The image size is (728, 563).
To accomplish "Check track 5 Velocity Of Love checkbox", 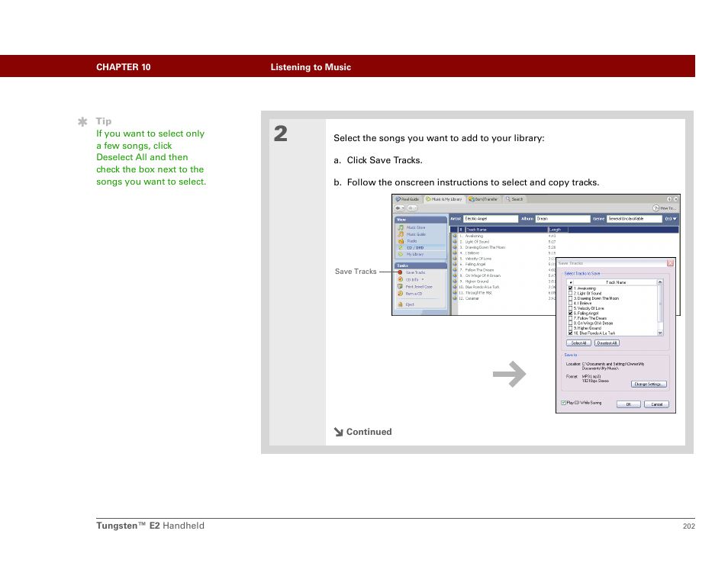I will tap(571, 308).
